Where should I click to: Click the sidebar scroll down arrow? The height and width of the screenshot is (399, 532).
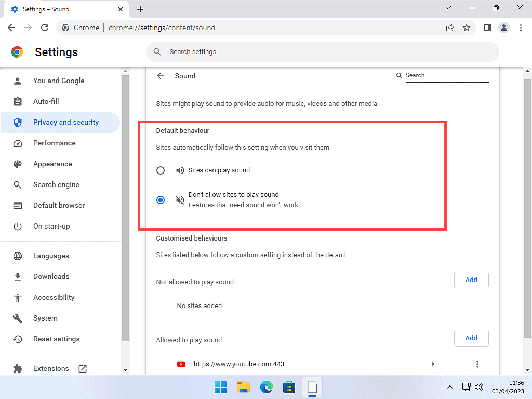[125, 369]
